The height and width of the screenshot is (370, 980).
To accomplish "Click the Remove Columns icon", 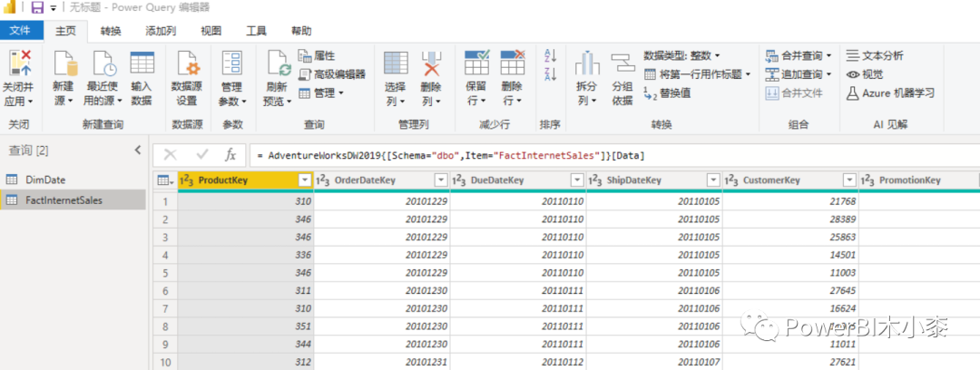I will (432, 64).
